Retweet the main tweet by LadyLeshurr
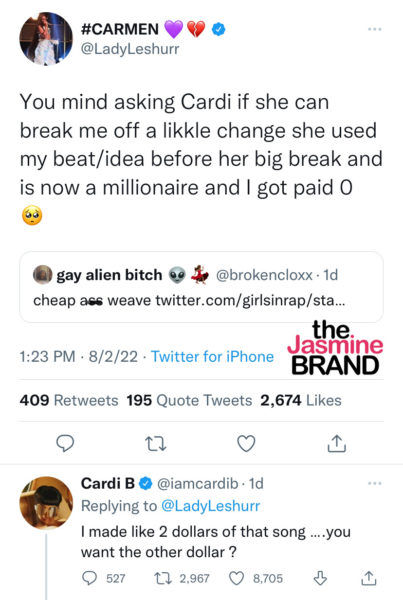The width and height of the screenshot is (403, 600). pos(156,443)
